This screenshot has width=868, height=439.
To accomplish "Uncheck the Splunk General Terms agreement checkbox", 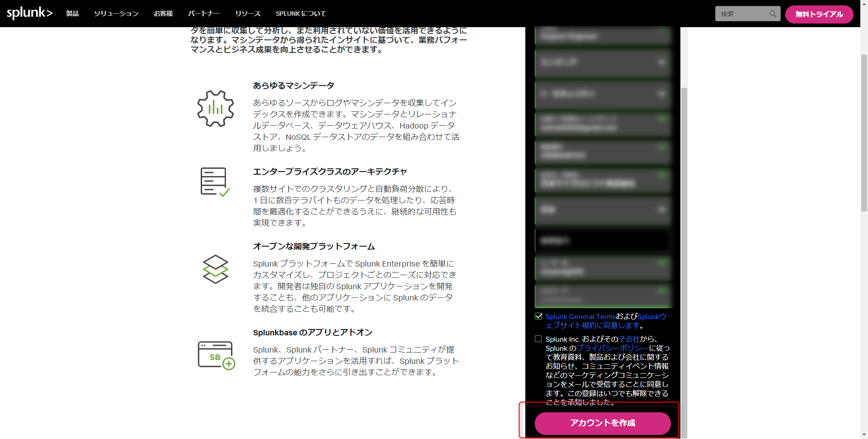I will (x=538, y=316).
